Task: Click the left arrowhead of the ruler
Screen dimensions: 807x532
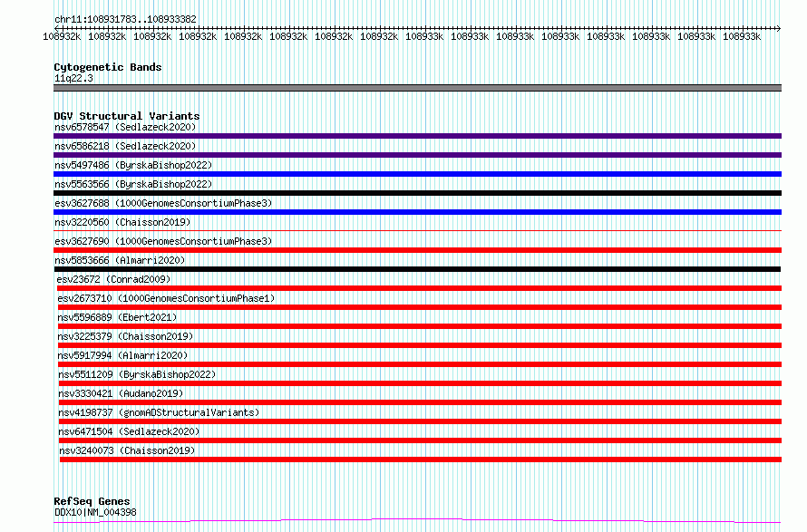Action: pos(56,28)
